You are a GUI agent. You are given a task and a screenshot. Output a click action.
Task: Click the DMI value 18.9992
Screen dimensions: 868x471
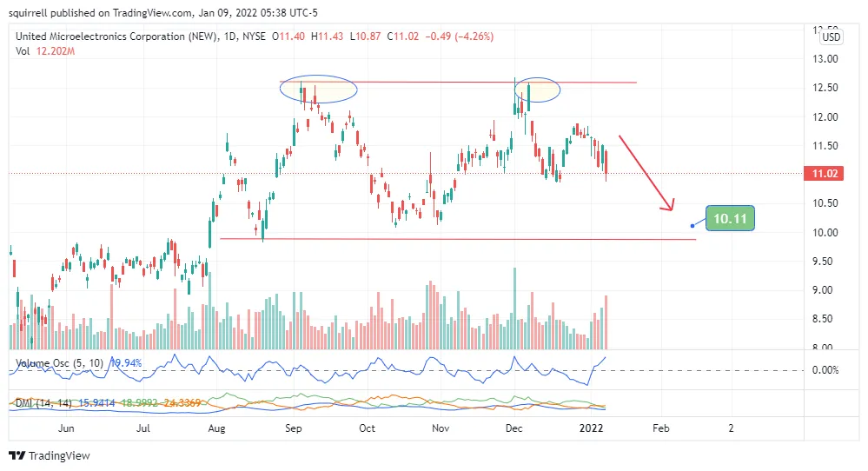(x=138, y=403)
